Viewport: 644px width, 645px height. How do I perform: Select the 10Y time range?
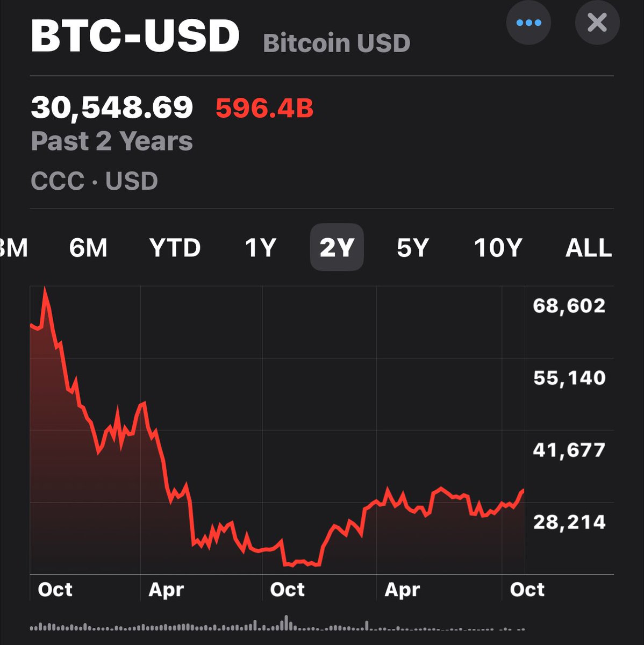tap(498, 248)
